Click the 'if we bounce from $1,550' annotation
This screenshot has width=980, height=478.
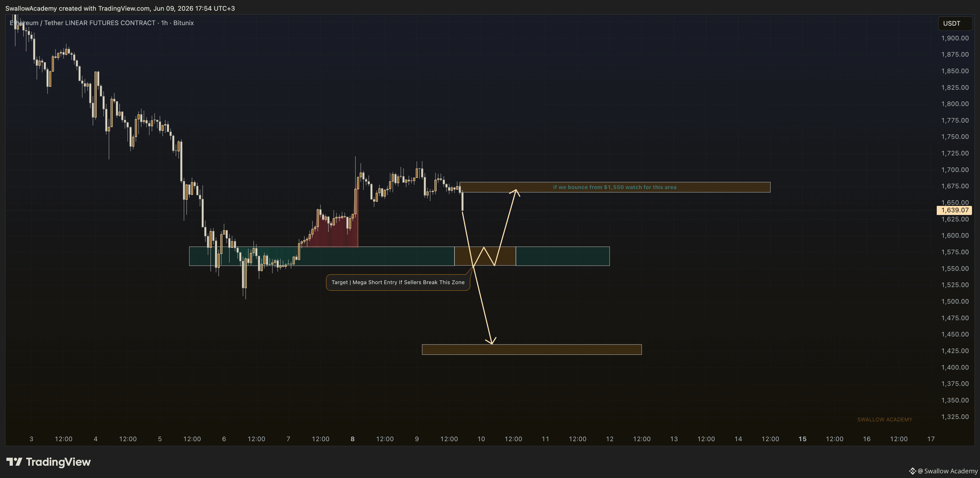[x=615, y=187]
